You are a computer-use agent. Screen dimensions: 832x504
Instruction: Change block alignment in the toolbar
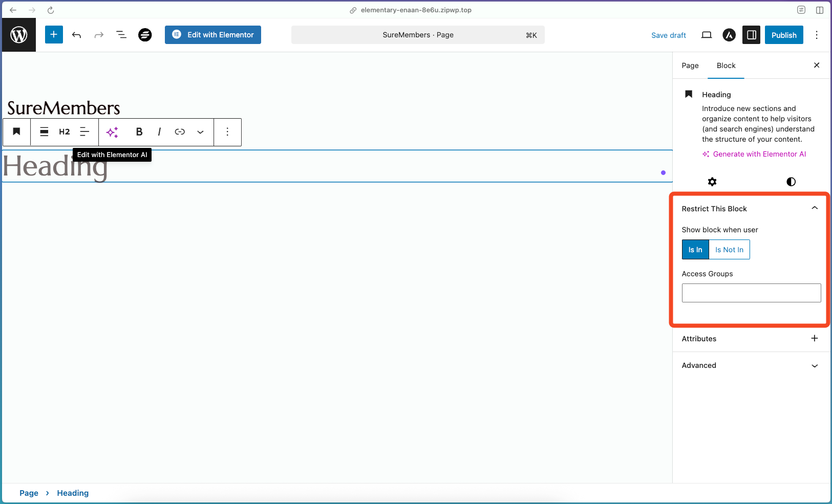coord(45,132)
